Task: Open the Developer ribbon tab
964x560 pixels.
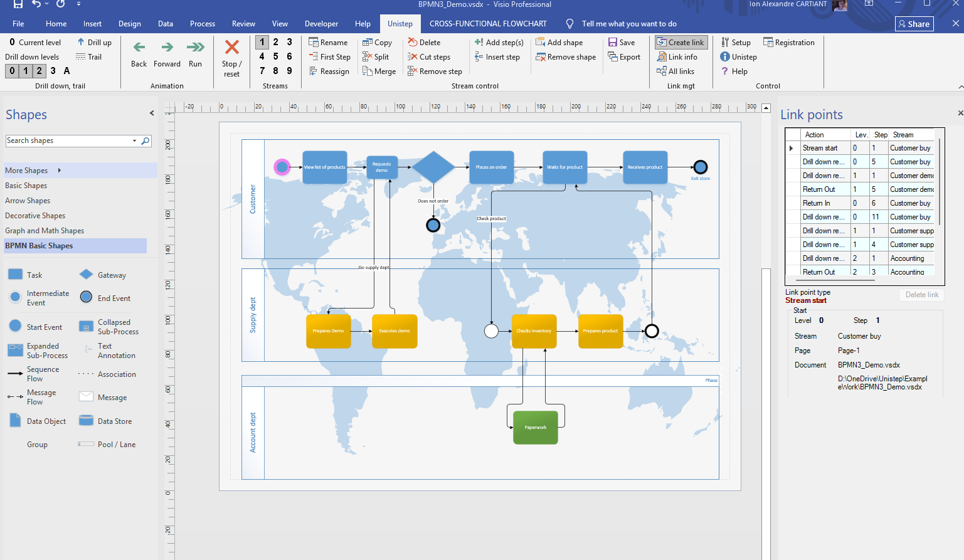Action: 321,24
